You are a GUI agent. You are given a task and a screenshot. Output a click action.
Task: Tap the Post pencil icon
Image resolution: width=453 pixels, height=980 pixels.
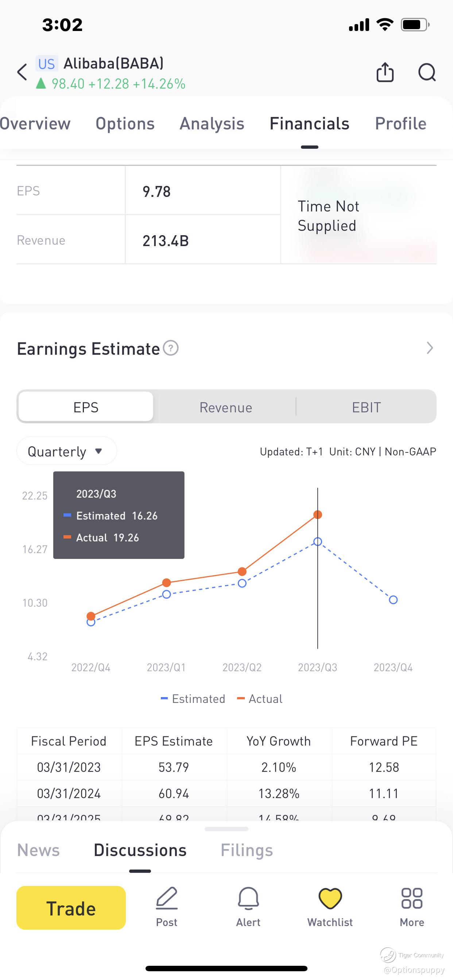click(x=167, y=899)
